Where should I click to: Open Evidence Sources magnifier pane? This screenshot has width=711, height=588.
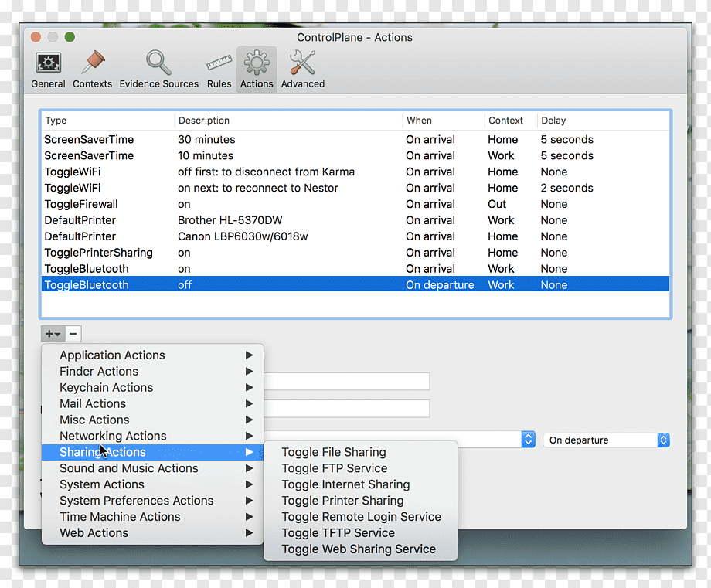click(158, 70)
